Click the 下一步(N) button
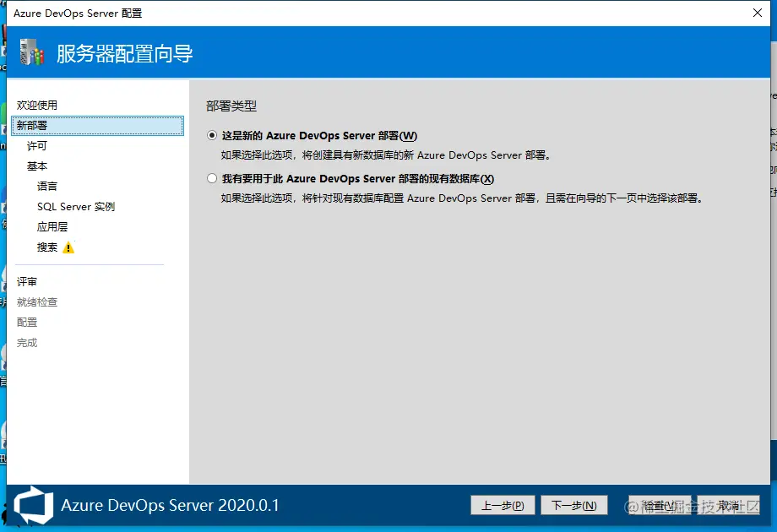 pyautogui.click(x=573, y=505)
